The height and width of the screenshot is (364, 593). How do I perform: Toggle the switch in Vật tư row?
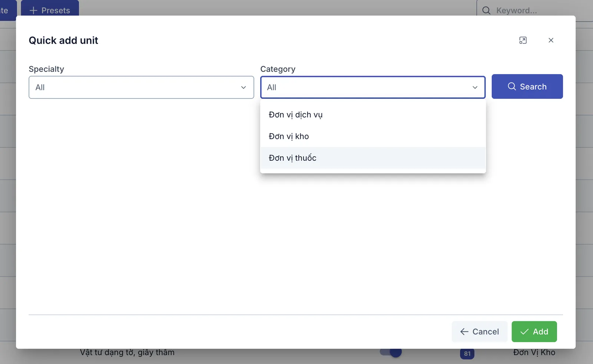(x=391, y=352)
